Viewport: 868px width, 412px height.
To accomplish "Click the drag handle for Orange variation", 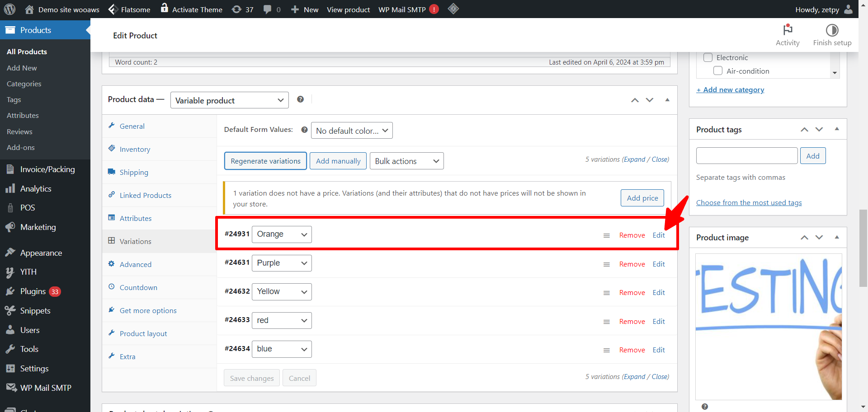I will click(607, 235).
